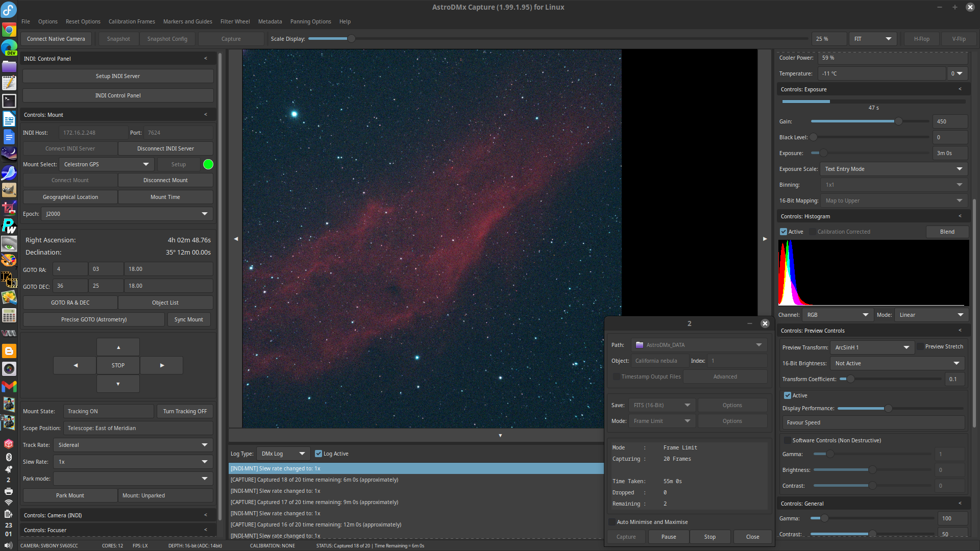Image resolution: width=980 pixels, height=551 pixels.
Task: Click the down arrow below the preview
Action: pyautogui.click(x=500, y=435)
